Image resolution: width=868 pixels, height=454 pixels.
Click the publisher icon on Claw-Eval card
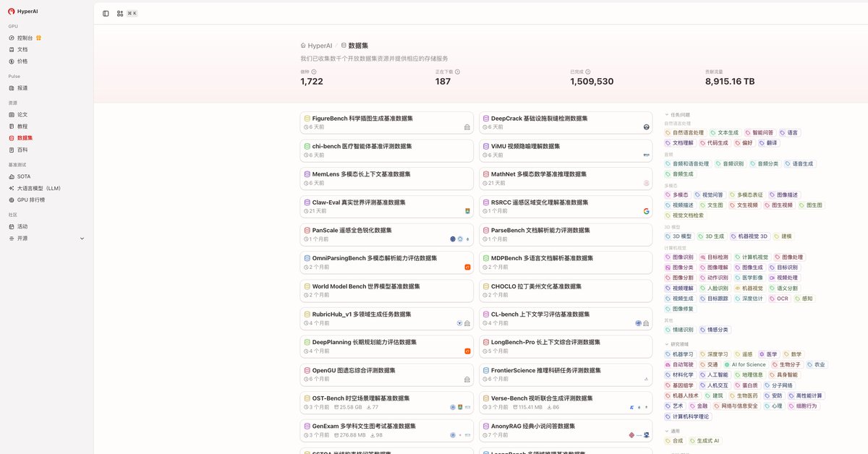[x=467, y=211]
